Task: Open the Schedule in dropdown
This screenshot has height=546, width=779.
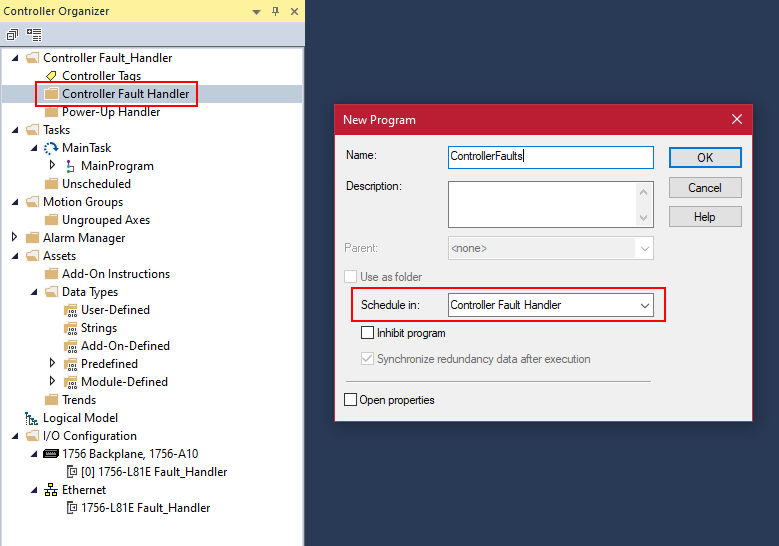Action: click(x=644, y=305)
